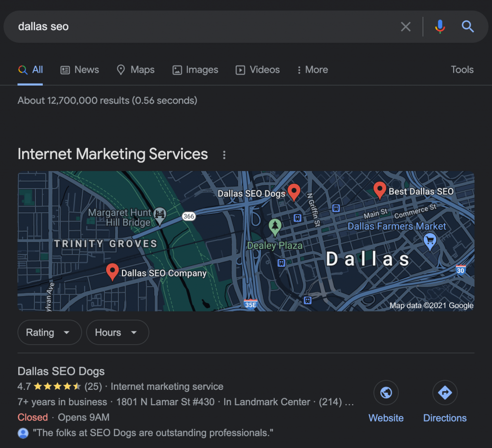This screenshot has width=492, height=448.
Task: Click the Directions arrow icon
Action: (445, 393)
